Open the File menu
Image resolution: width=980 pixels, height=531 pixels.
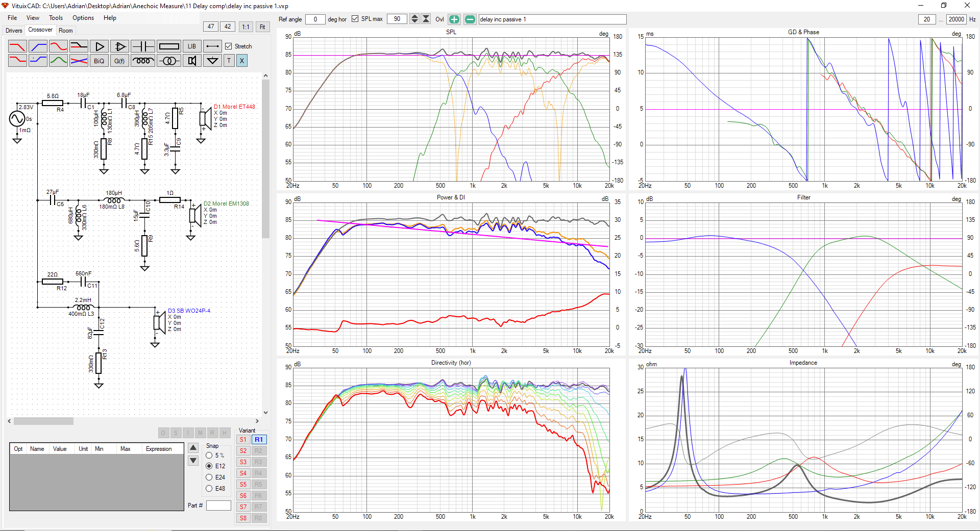12,18
